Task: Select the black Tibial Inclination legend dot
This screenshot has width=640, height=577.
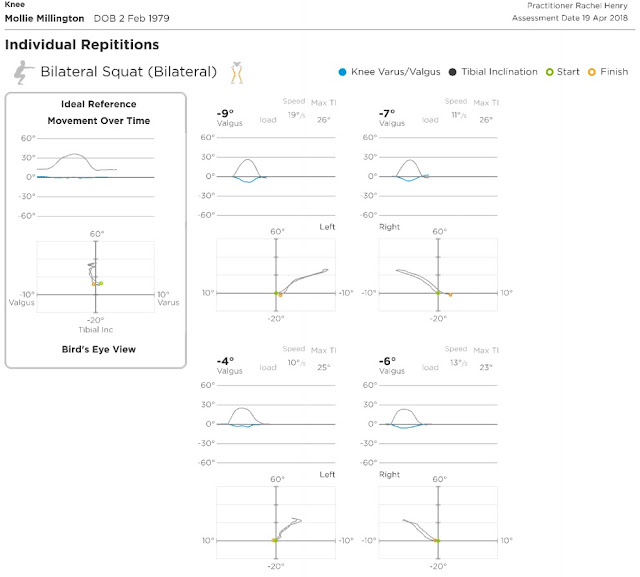Action: (x=452, y=72)
